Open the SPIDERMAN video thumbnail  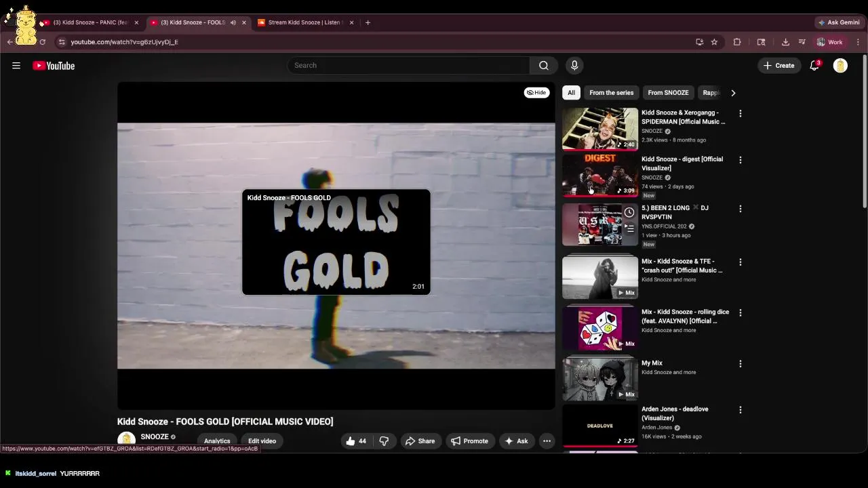[600, 129]
